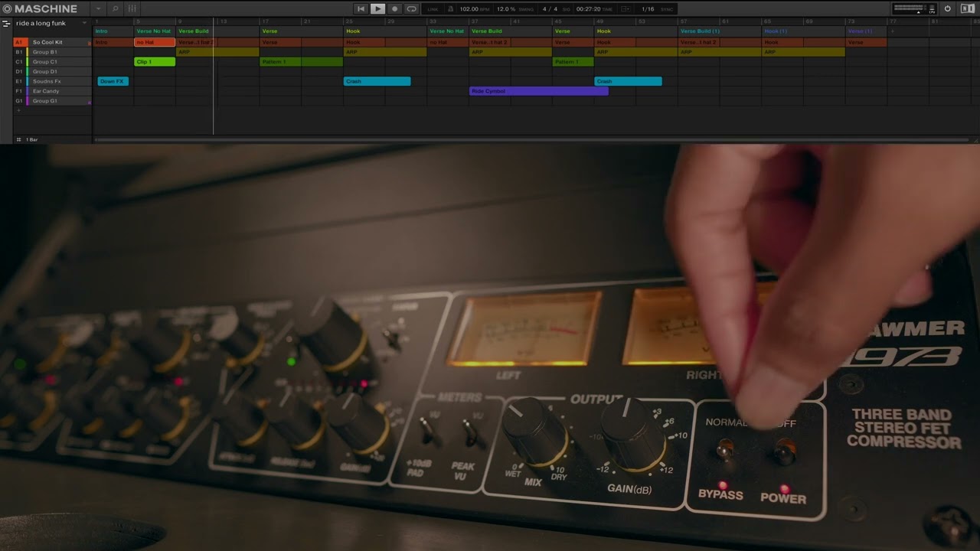
Task: Select the Intro section header
Action: coord(113,31)
